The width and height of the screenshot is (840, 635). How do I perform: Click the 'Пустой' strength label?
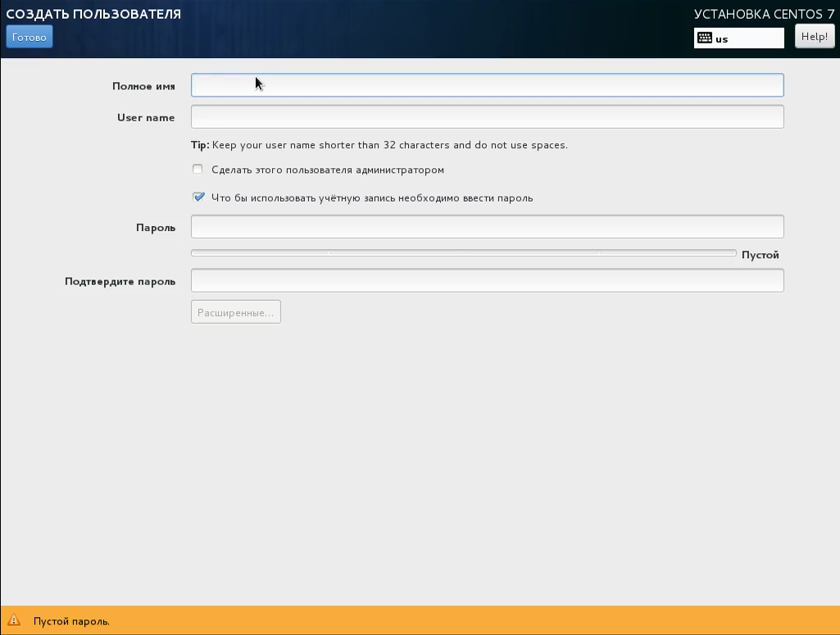760,255
